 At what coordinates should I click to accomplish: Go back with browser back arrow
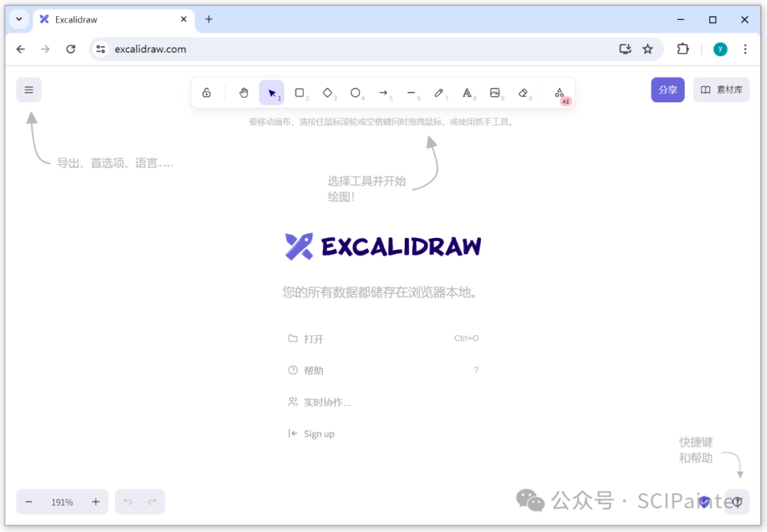[21, 49]
